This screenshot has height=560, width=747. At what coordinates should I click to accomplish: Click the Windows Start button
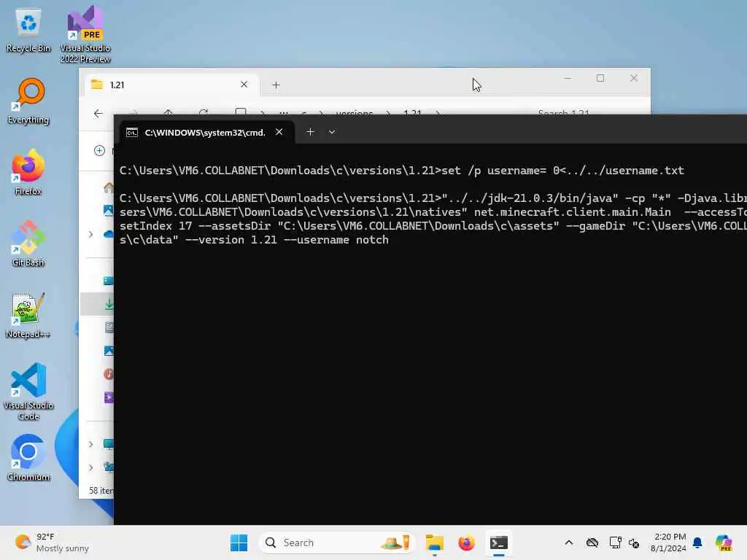click(x=239, y=542)
